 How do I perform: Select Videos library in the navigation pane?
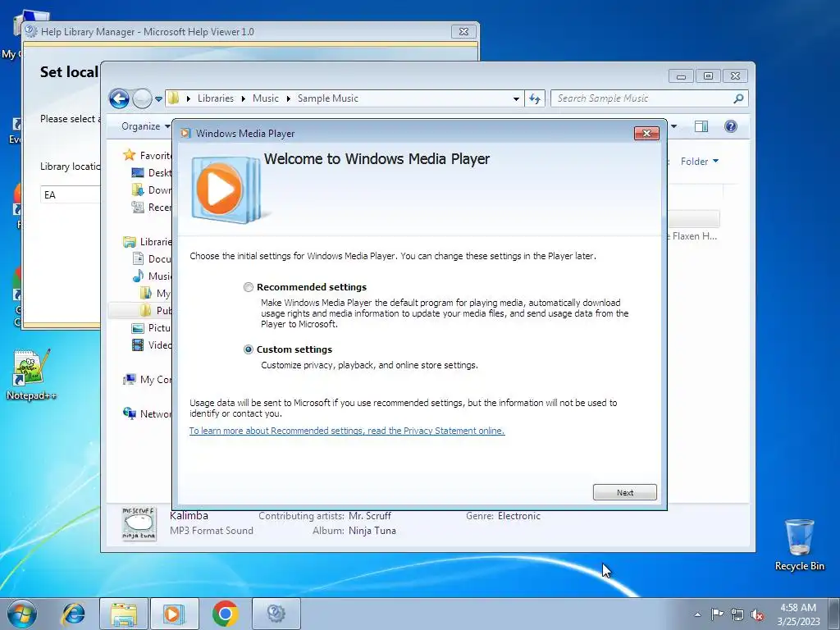tap(152, 345)
